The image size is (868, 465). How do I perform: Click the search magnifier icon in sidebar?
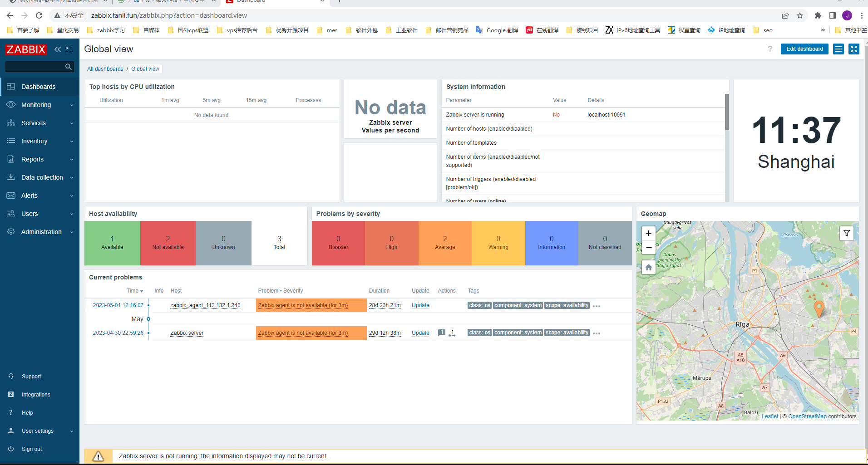69,67
